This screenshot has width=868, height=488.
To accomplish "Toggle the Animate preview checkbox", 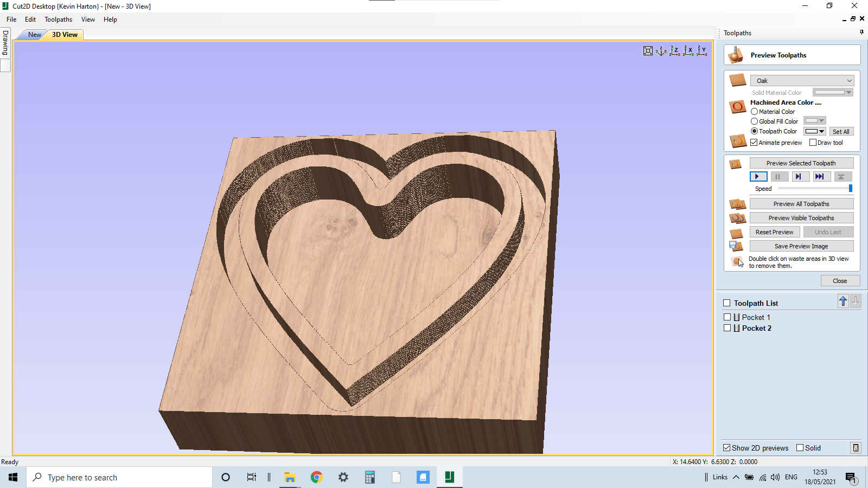I will tap(754, 143).
